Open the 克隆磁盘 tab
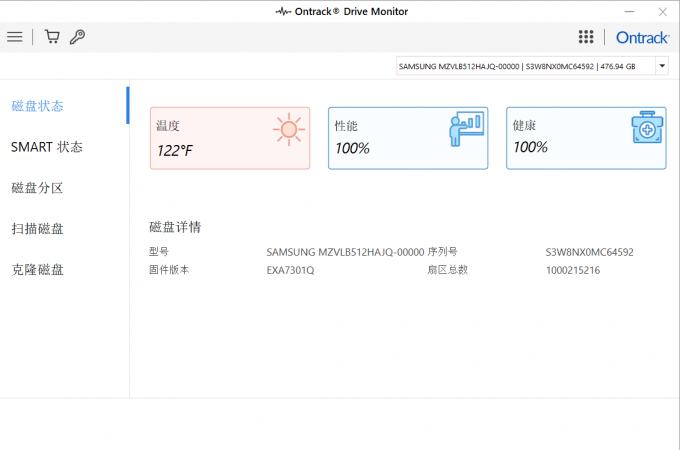The width and height of the screenshot is (680, 450). pyautogui.click(x=37, y=270)
